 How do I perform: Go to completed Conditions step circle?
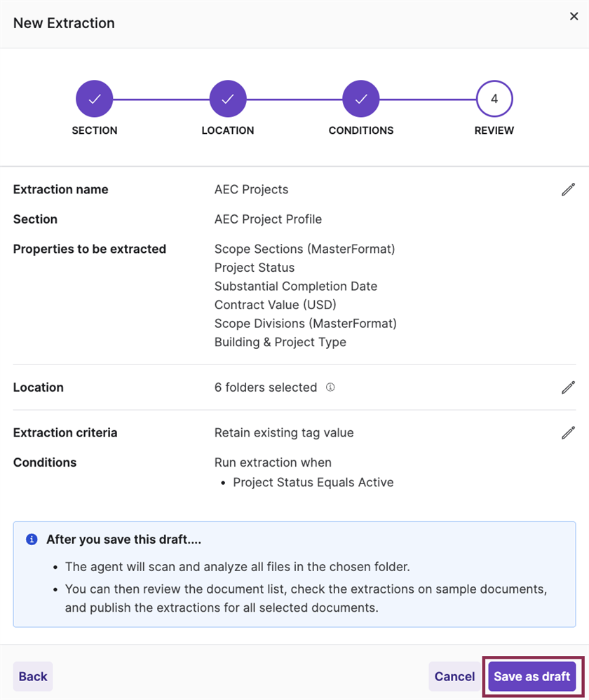[361, 99]
